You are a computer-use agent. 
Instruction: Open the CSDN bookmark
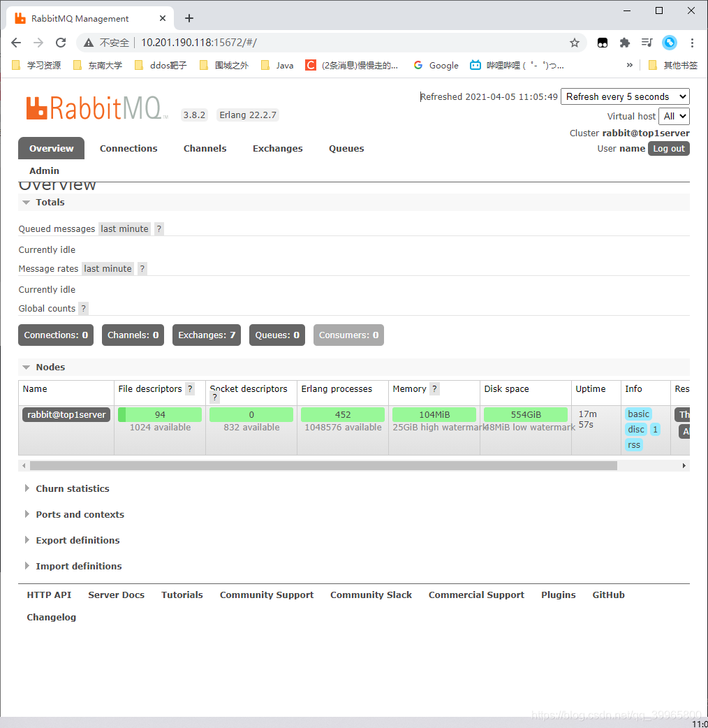(x=351, y=66)
